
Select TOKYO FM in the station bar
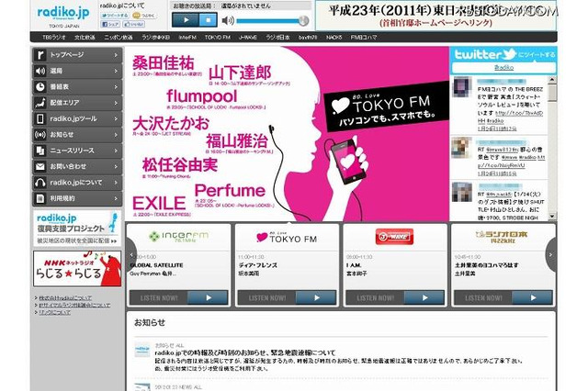click(218, 37)
